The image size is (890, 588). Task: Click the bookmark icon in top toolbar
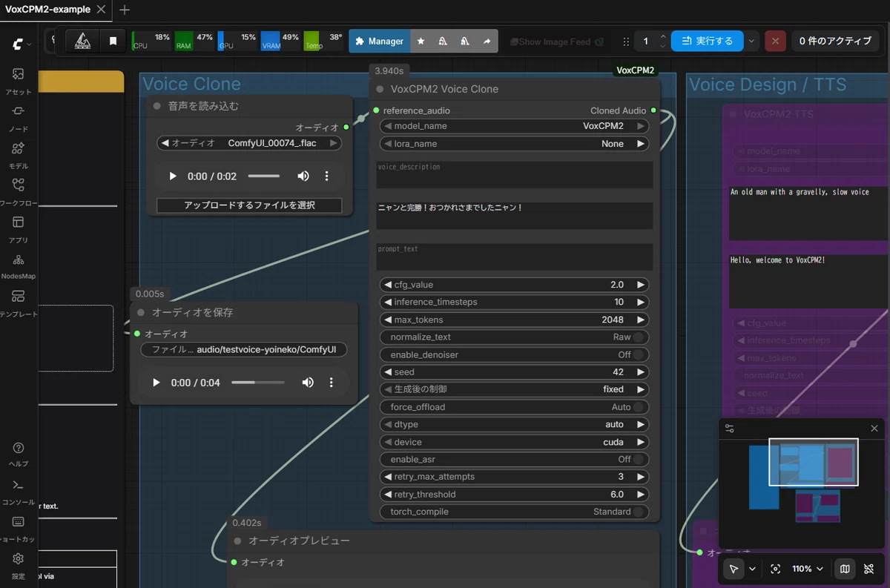(113, 42)
